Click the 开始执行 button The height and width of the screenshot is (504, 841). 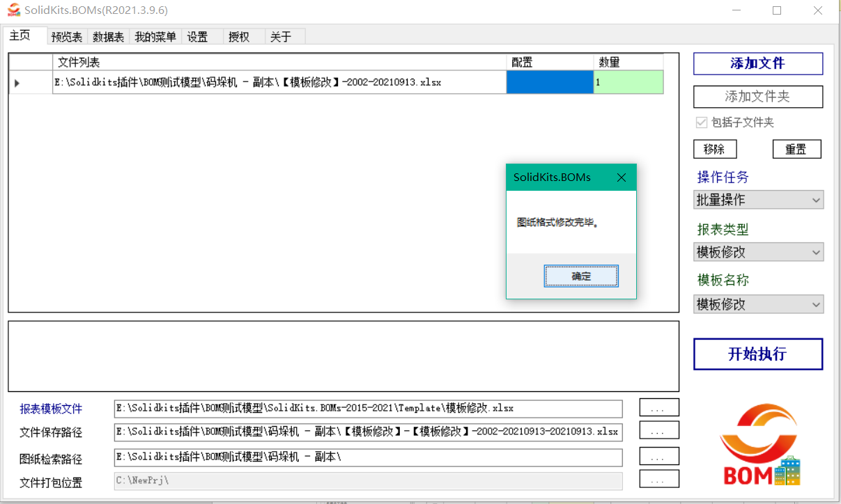[758, 354]
